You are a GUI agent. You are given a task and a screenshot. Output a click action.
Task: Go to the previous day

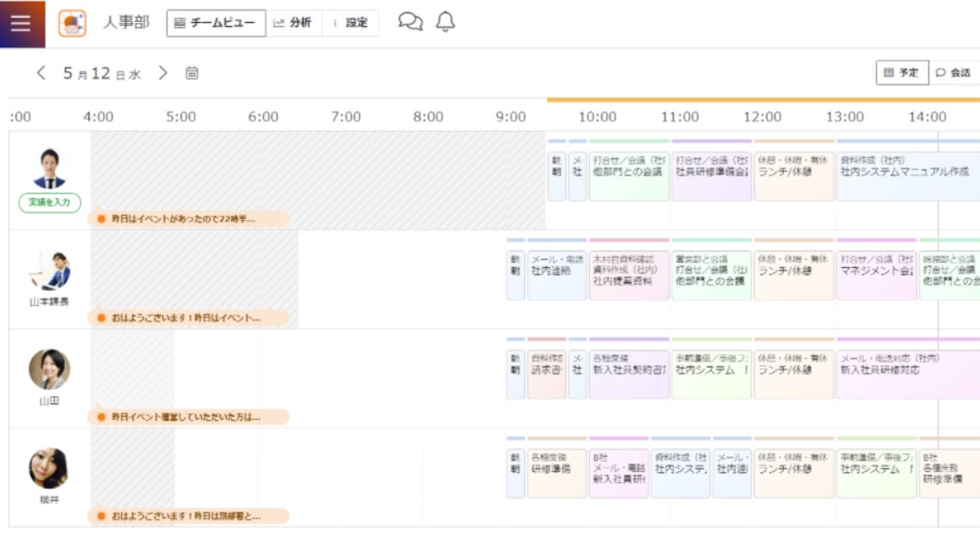click(x=41, y=73)
